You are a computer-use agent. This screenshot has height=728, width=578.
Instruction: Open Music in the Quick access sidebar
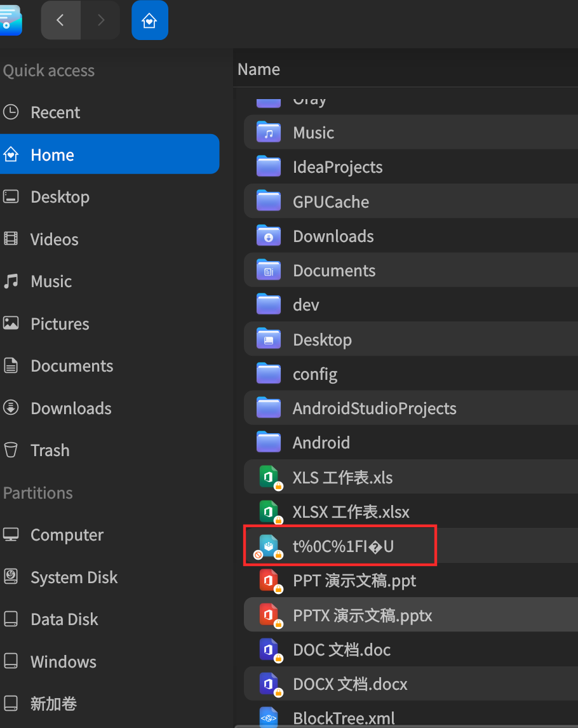point(109,281)
